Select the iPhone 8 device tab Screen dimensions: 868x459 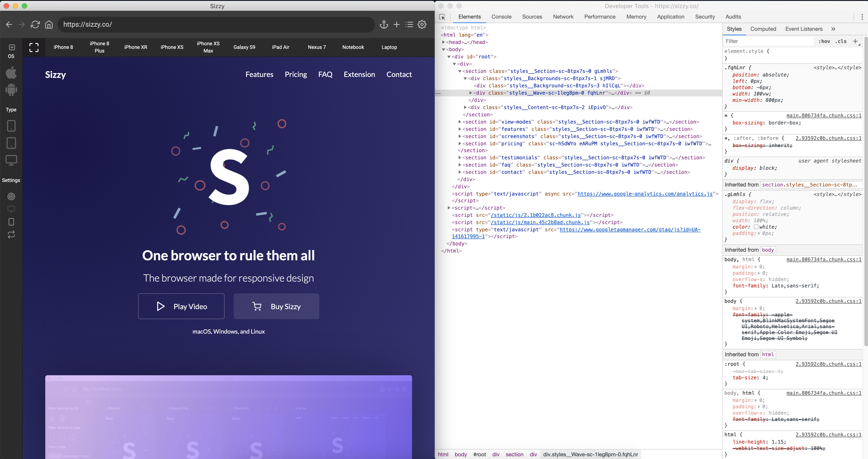[63, 47]
